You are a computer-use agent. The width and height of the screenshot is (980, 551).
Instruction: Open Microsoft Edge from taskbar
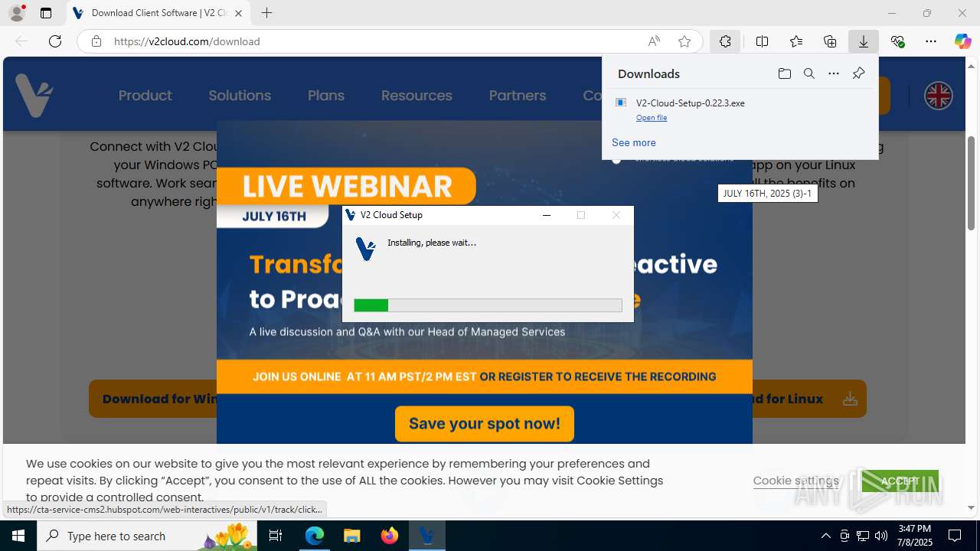[315, 536]
